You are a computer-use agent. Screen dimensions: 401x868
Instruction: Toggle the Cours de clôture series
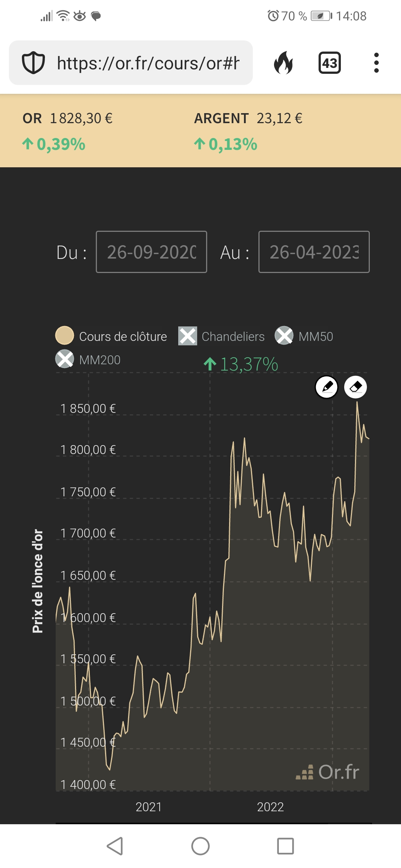click(x=111, y=336)
